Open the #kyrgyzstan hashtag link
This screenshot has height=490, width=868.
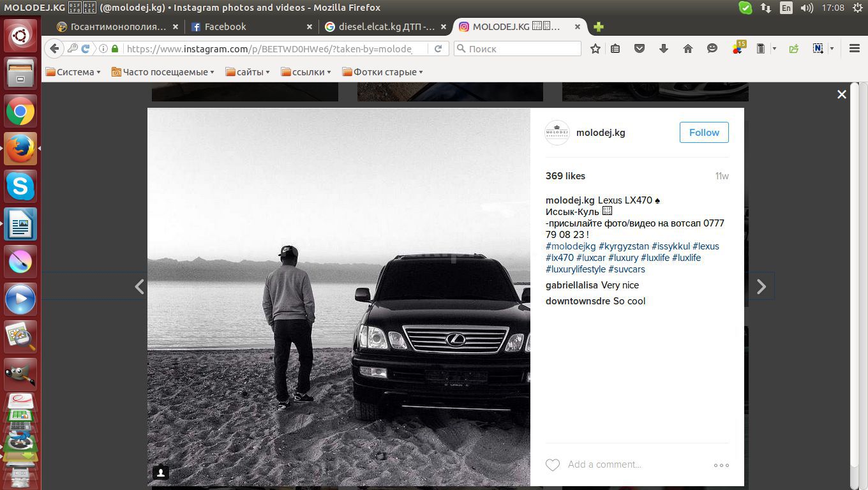click(x=624, y=246)
